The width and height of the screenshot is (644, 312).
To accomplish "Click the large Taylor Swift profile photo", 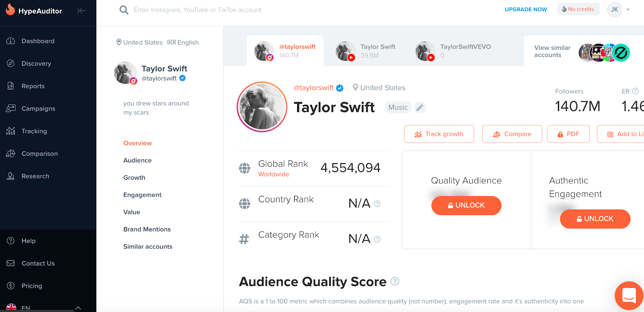I will coord(262,107).
